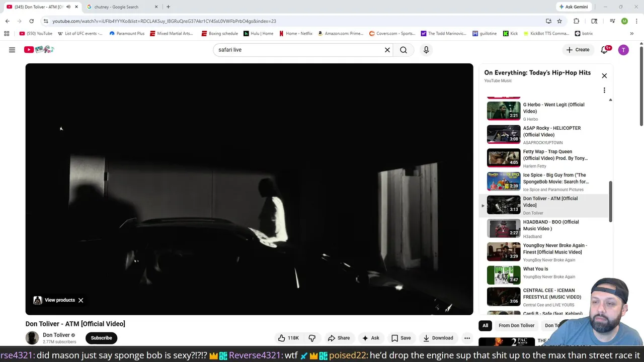Open Don Toliver channel avatar
Viewport: 644px width, 362px height.
tap(32, 338)
